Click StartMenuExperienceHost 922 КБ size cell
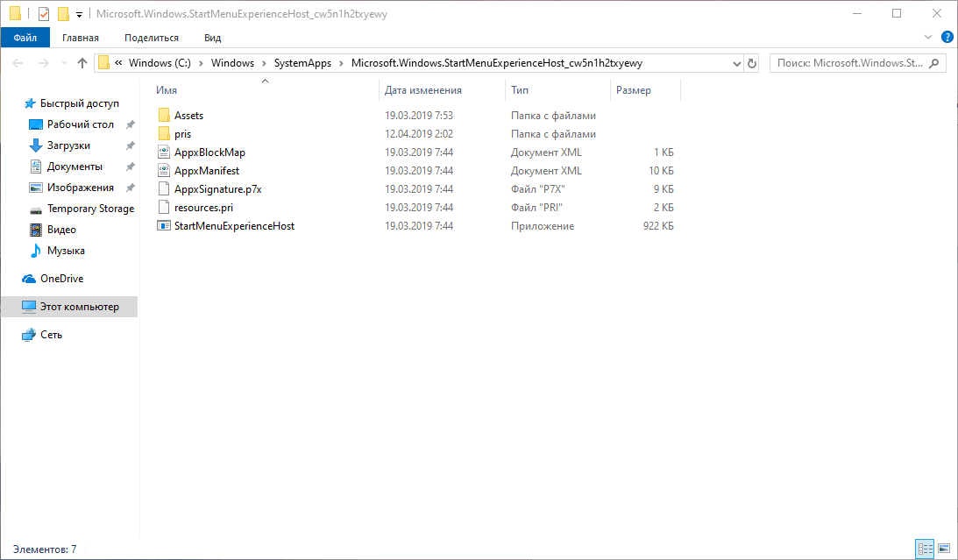 pyautogui.click(x=658, y=226)
